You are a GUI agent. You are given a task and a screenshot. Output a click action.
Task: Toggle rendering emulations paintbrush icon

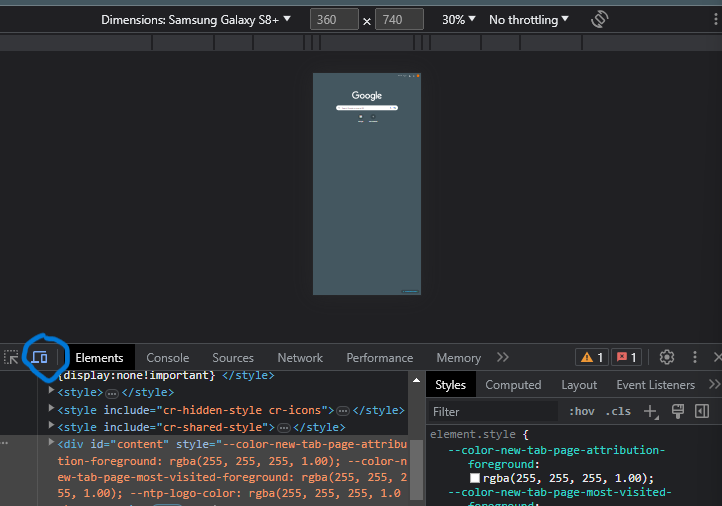pyautogui.click(x=677, y=411)
